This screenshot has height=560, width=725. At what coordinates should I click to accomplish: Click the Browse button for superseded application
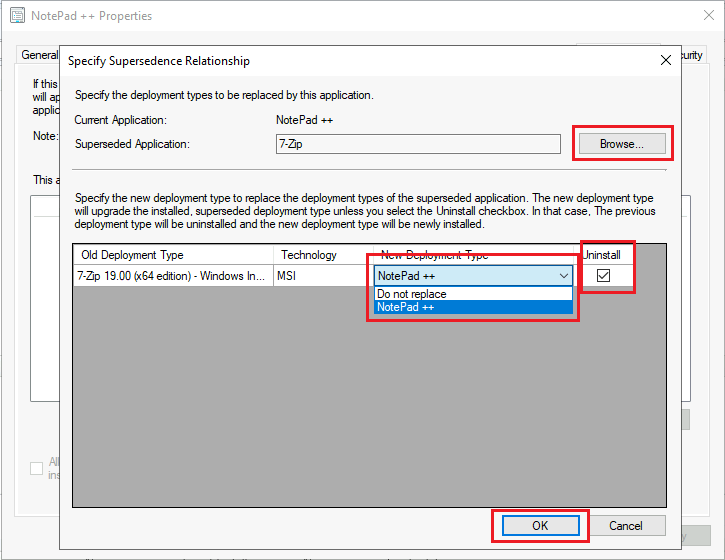622,144
